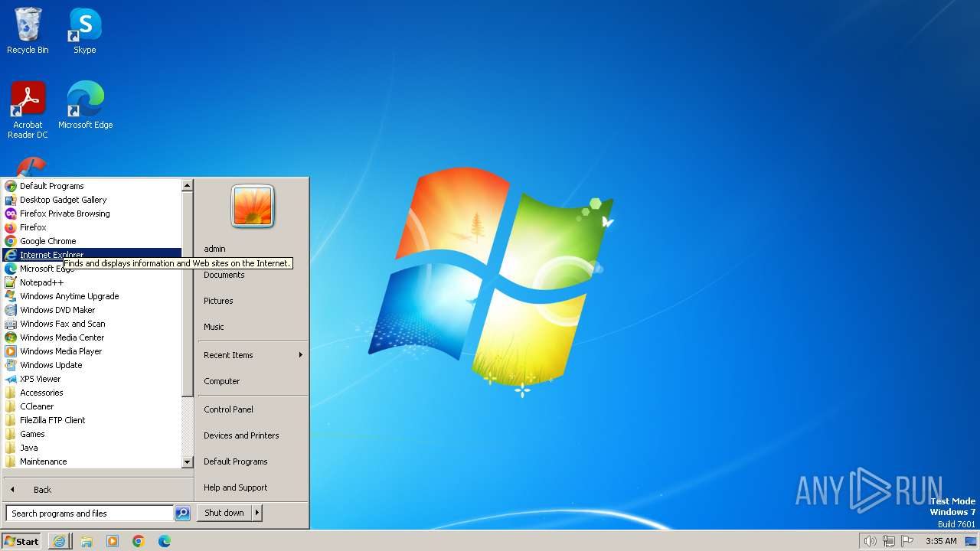Expand the Accessories folder
The image size is (980, 551).
tap(92, 393)
